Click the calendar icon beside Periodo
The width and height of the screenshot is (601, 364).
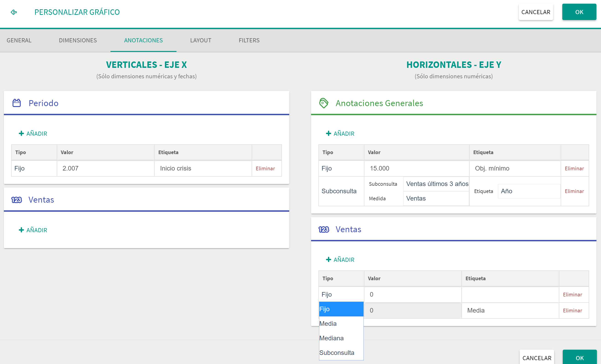point(17,103)
